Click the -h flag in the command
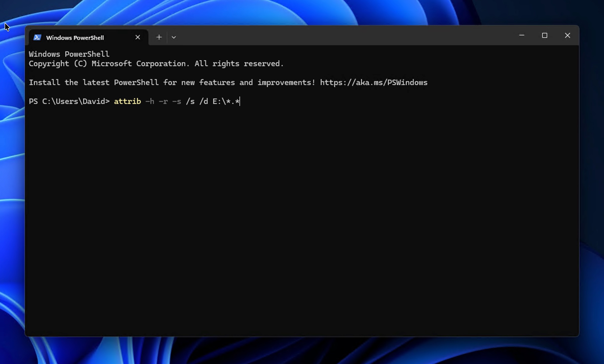Screen dimensions: 604x364 (150, 101)
